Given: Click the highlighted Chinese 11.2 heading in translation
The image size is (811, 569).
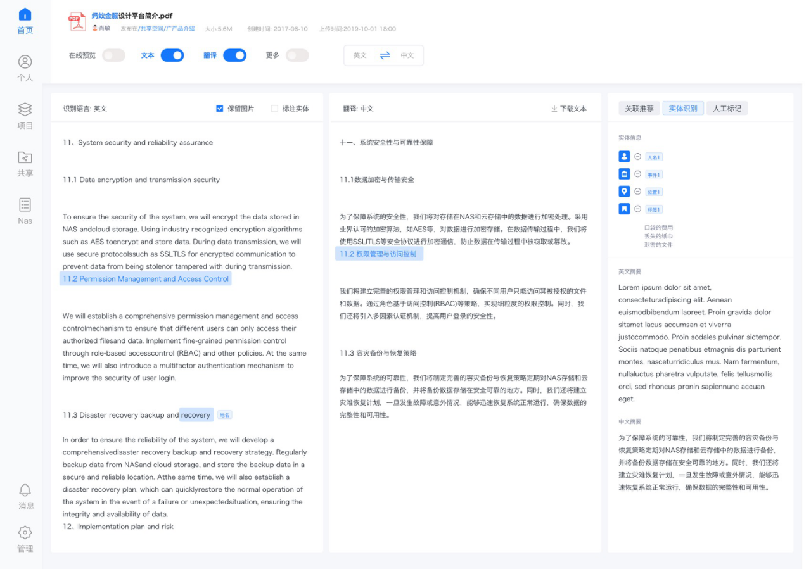Looking at the screenshot, I should (x=379, y=254).
